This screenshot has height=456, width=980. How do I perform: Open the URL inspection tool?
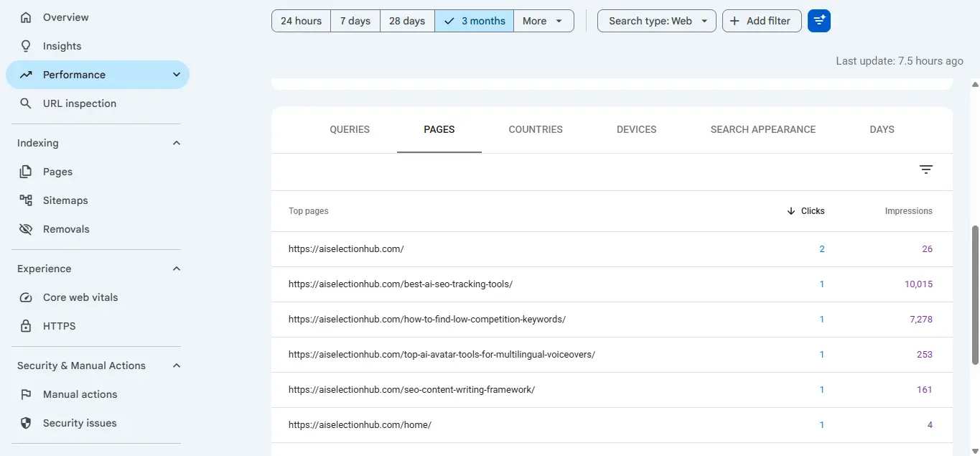(x=79, y=103)
